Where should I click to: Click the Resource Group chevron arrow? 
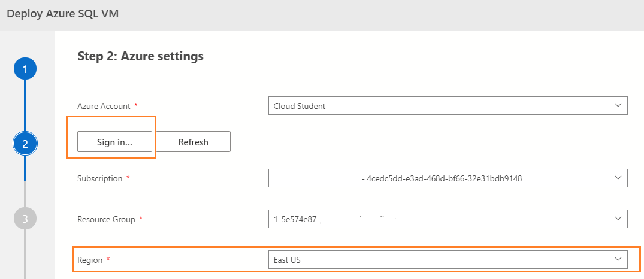click(x=618, y=219)
